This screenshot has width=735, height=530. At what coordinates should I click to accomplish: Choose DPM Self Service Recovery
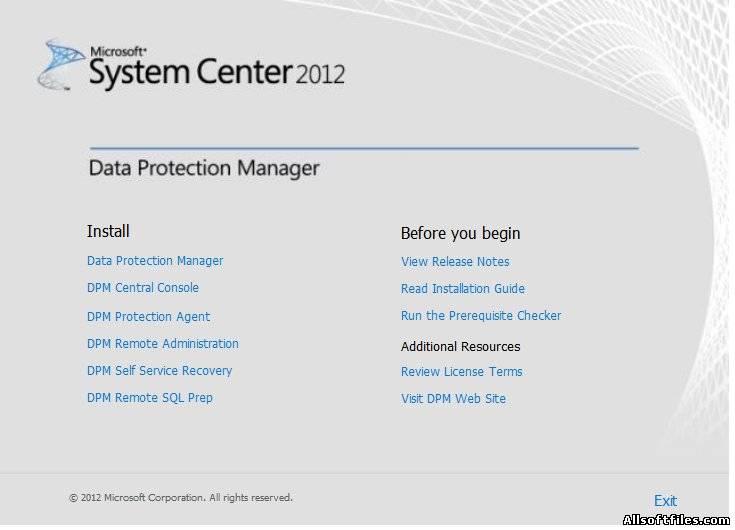159,371
